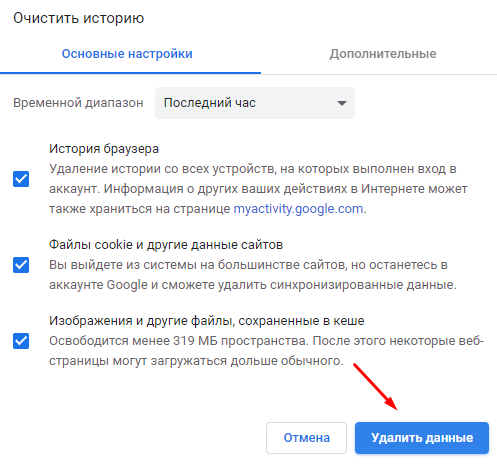Toggle the Файлы cookie checkbox
The height and width of the screenshot is (465, 497).
pos(21,265)
